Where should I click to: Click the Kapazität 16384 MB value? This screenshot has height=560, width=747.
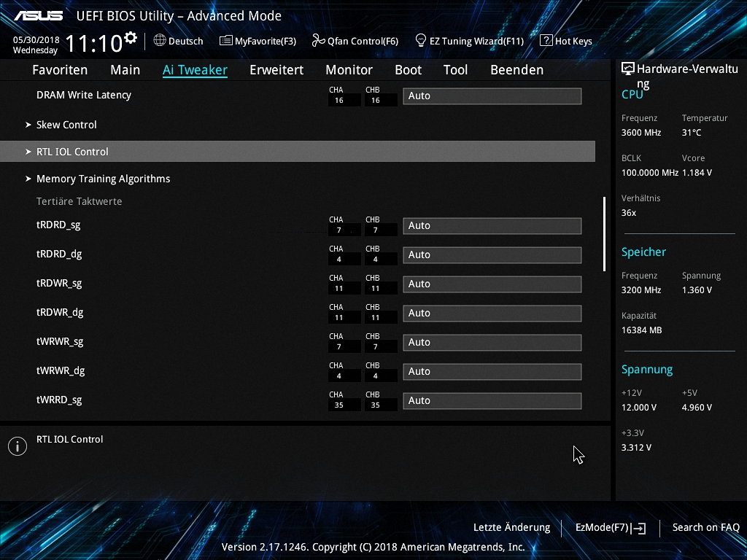point(642,330)
